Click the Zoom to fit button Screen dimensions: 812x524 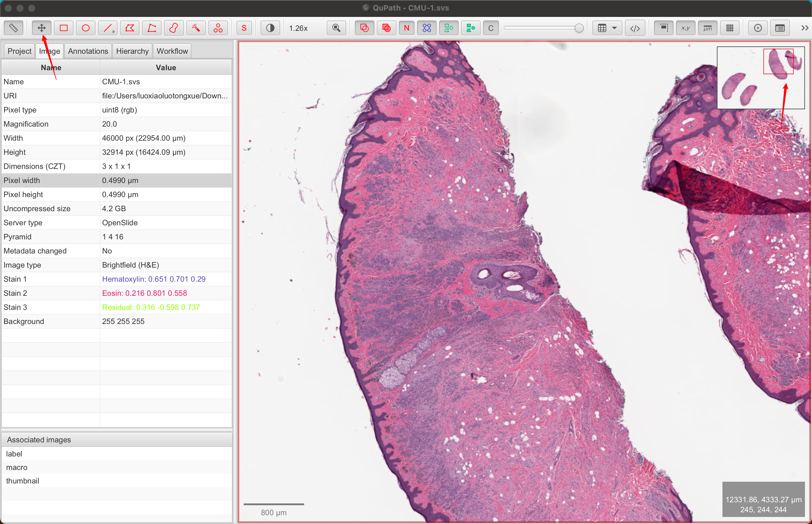pyautogui.click(x=336, y=28)
